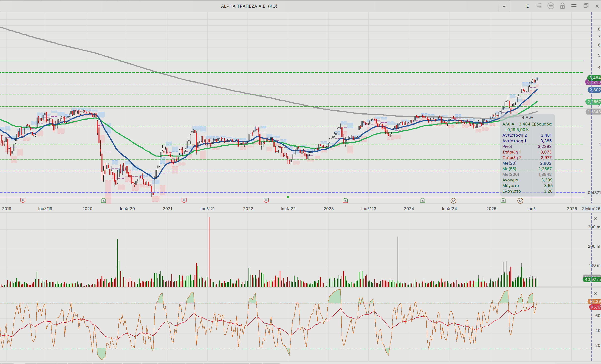601x364 pixels.
Task: Open the two-line hamburger menu
Action: point(574,6)
